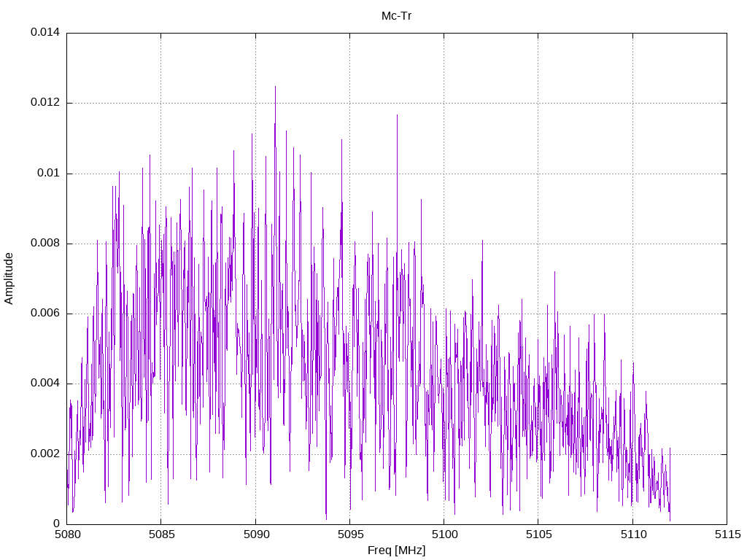
Task: Click the x-axis tick label 5090
Action: coord(256,534)
